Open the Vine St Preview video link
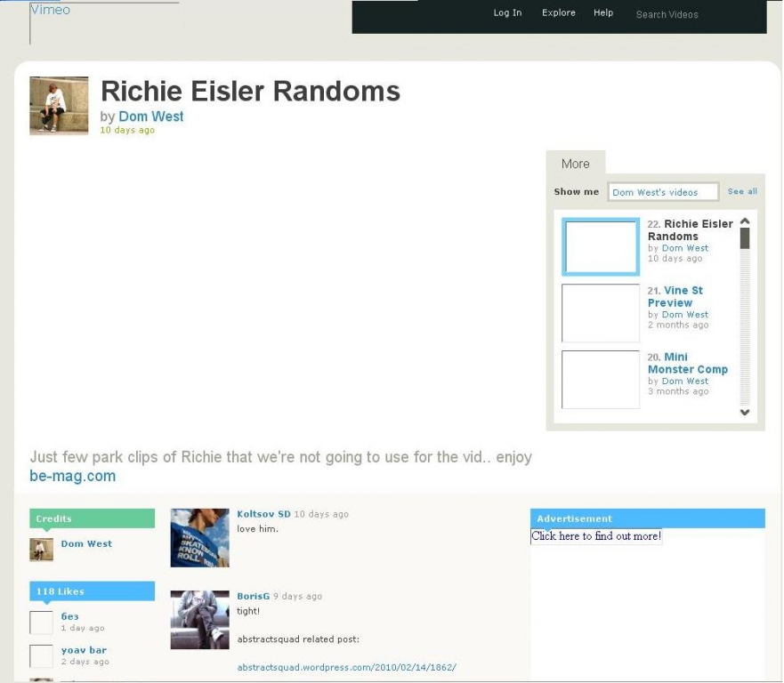This screenshot has height=683, width=784. tap(675, 296)
